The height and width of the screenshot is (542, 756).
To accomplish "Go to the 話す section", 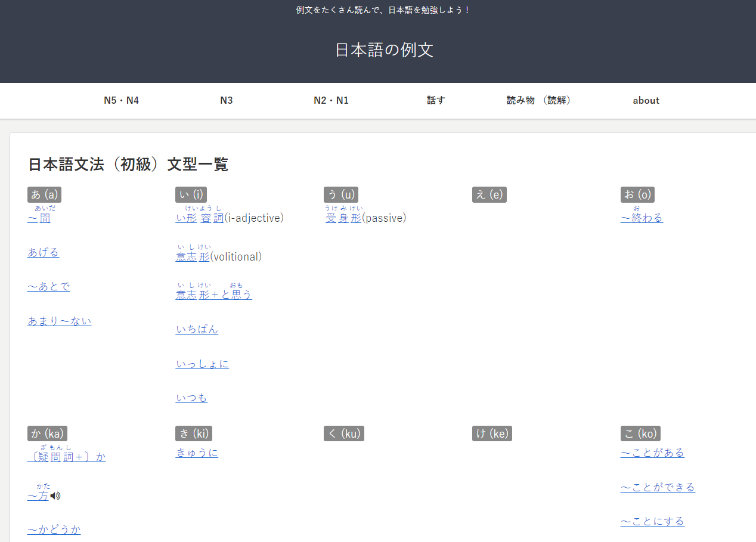I will [x=436, y=100].
